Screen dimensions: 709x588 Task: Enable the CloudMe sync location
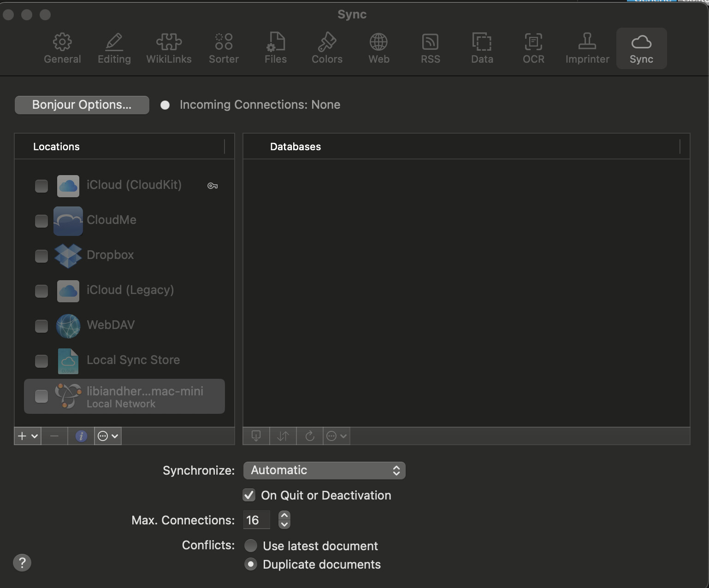point(41,221)
